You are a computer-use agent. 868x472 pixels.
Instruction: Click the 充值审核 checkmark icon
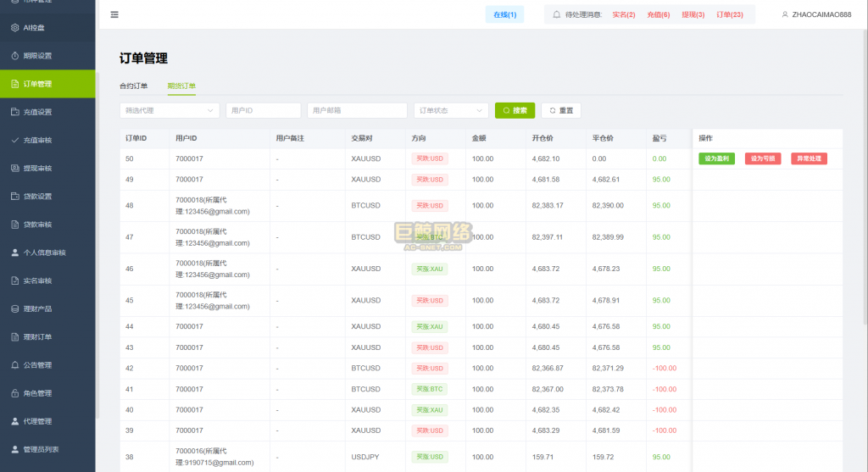coord(15,140)
